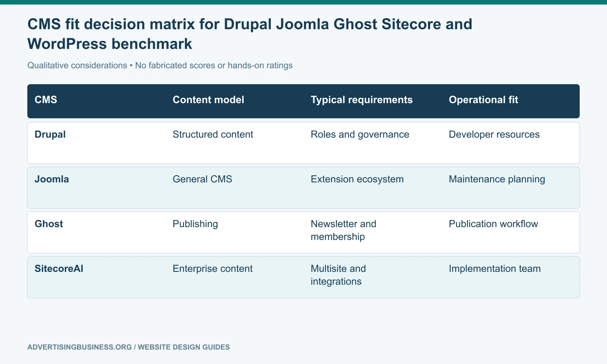
Task: Click the Operational fit column header
Action: point(483,100)
